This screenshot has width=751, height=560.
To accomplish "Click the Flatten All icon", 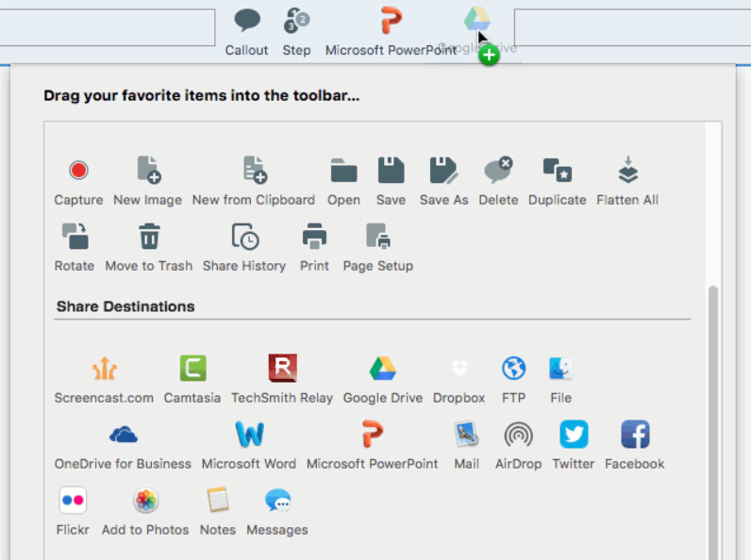I will pyautogui.click(x=627, y=170).
